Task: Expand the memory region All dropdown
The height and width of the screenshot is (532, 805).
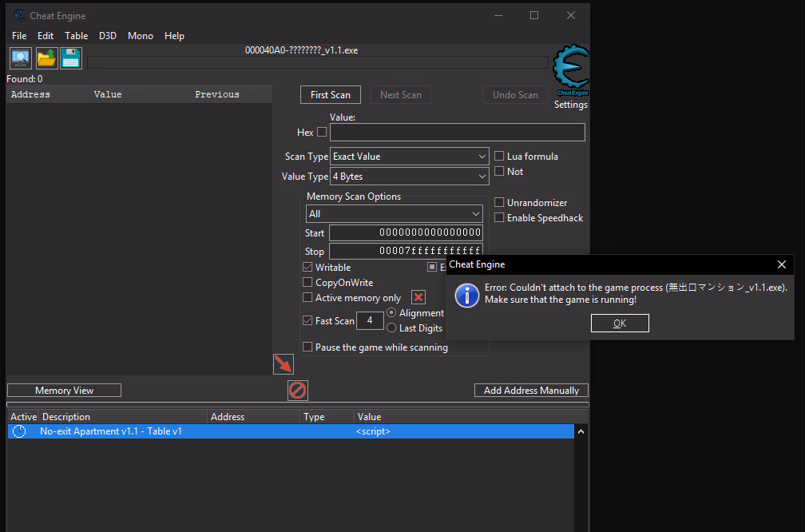Action: tap(395, 214)
